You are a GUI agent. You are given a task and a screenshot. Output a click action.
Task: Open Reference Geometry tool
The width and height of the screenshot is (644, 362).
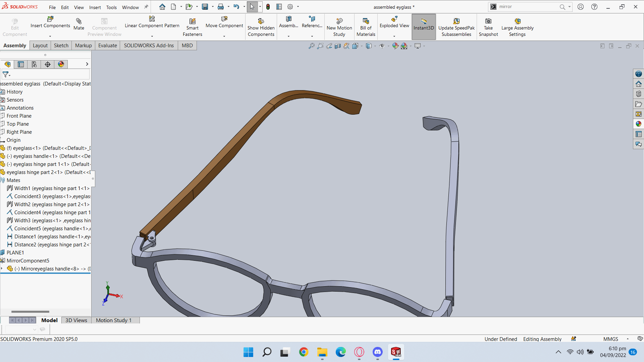pos(312,22)
